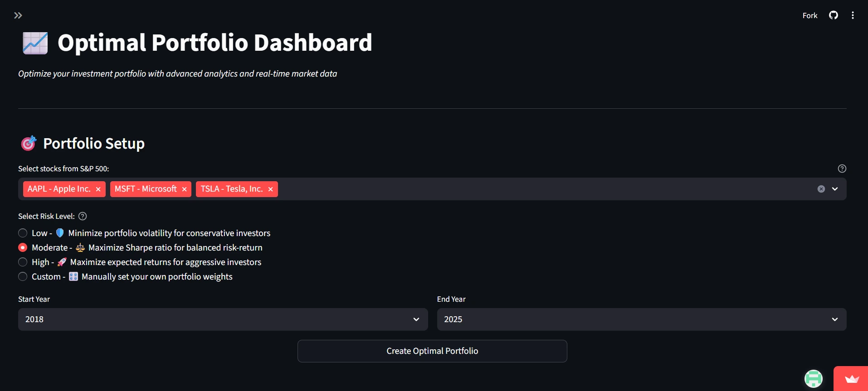
Task: Open the GitHub repository icon
Action: (x=834, y=15)
